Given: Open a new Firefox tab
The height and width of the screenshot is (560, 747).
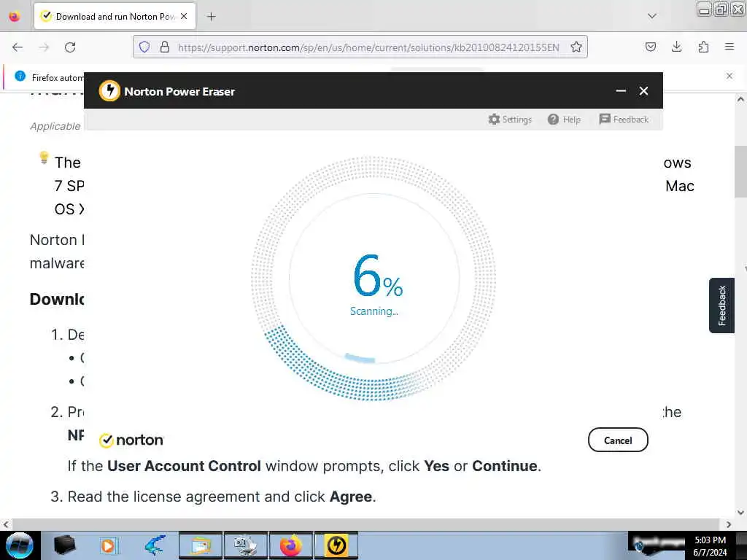Looking at the screenshot, I should click(212, 17).
